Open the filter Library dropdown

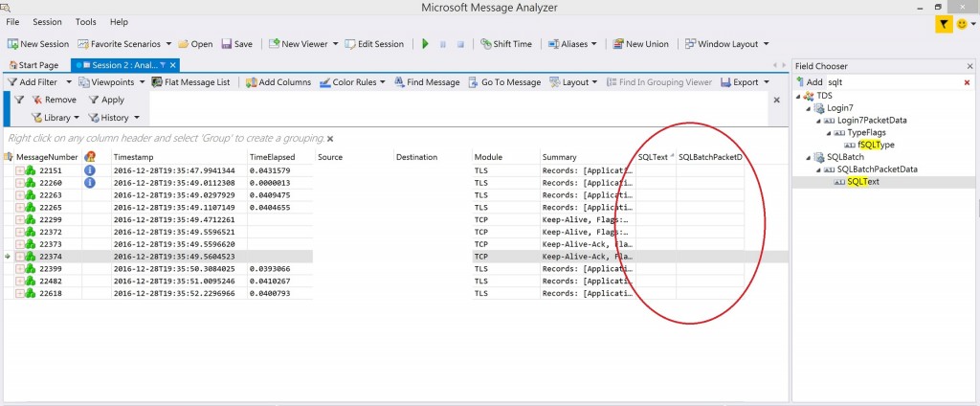[56, 118]
